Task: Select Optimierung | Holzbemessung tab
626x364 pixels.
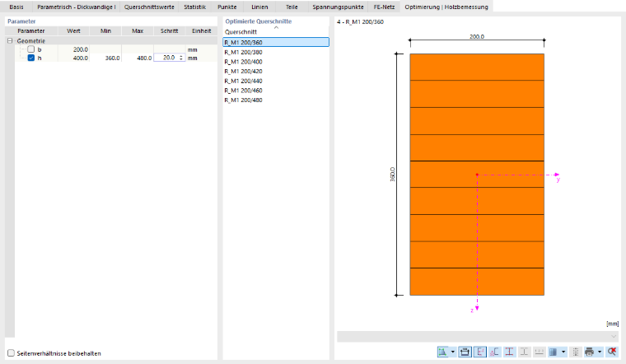Action: (446, 7)
